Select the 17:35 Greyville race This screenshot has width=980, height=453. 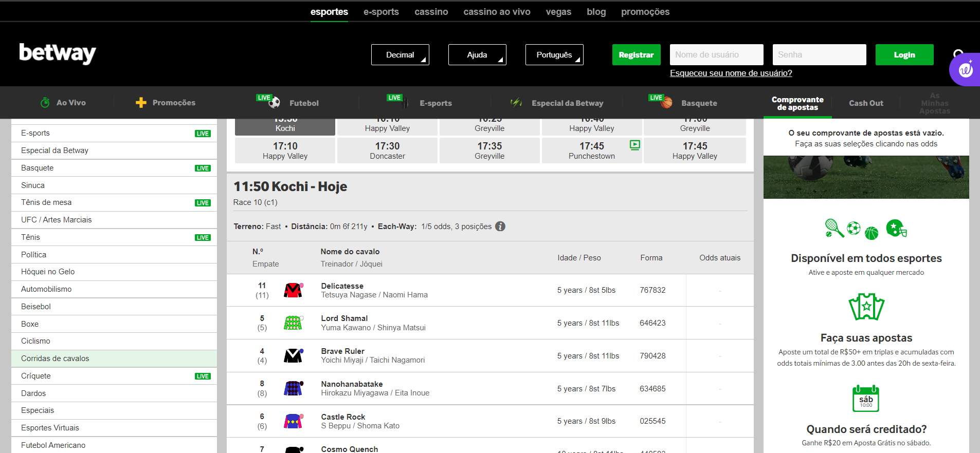(x=489, y=150)
